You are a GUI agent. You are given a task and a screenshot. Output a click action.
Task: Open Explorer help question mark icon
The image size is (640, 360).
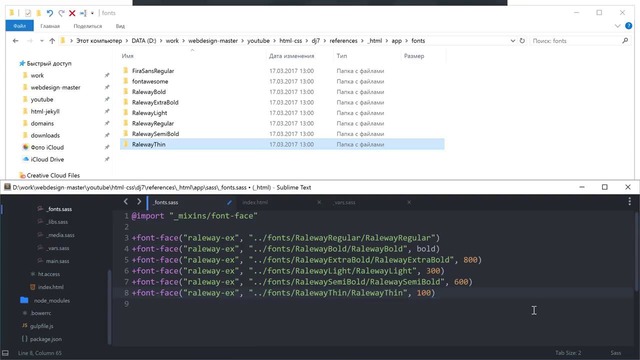coord(629,26)
